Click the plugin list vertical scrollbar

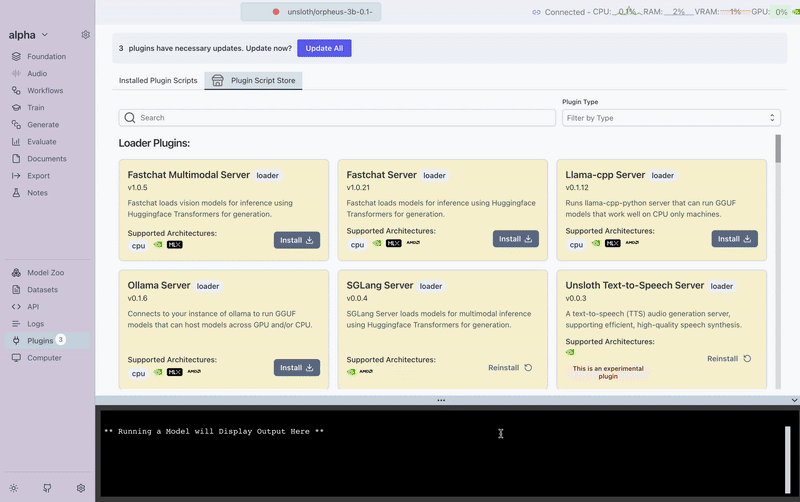click(778, 150)
